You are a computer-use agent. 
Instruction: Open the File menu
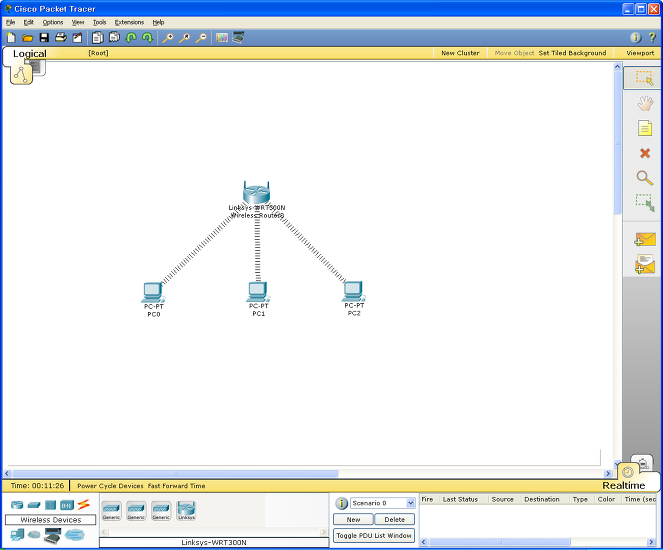click(x=11, y=22)
